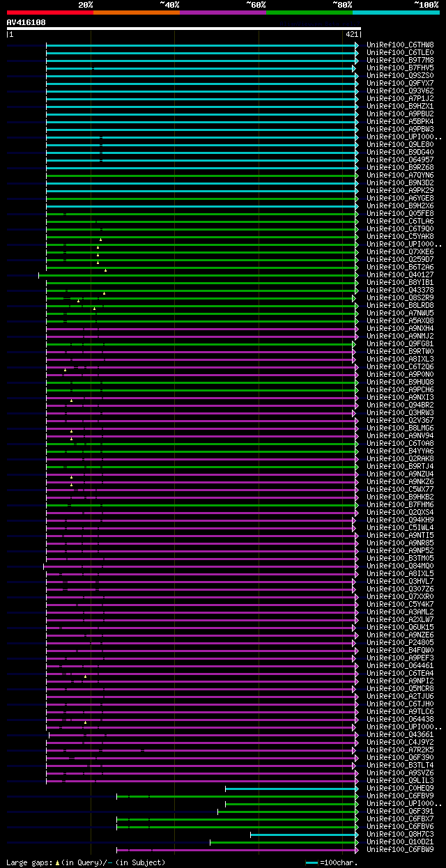
Task: Click the cyan alignment bar for UniRef100_C0HE09
Action: coord(291,789)
